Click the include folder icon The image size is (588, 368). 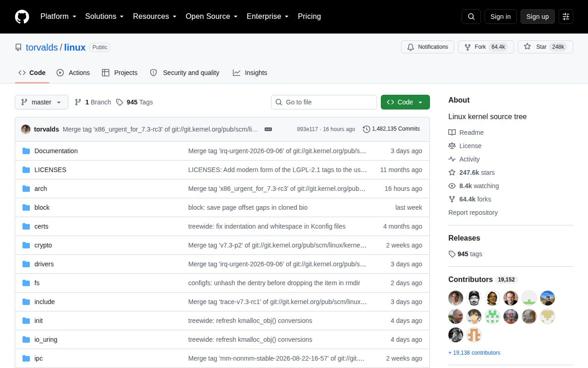point(26,302)
